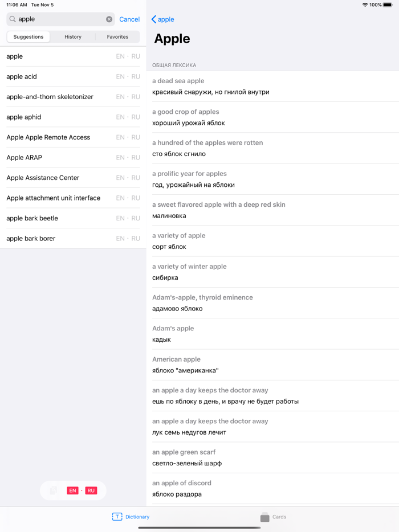Tap the battery status icon
399x532 pixels.
point(388,5)
